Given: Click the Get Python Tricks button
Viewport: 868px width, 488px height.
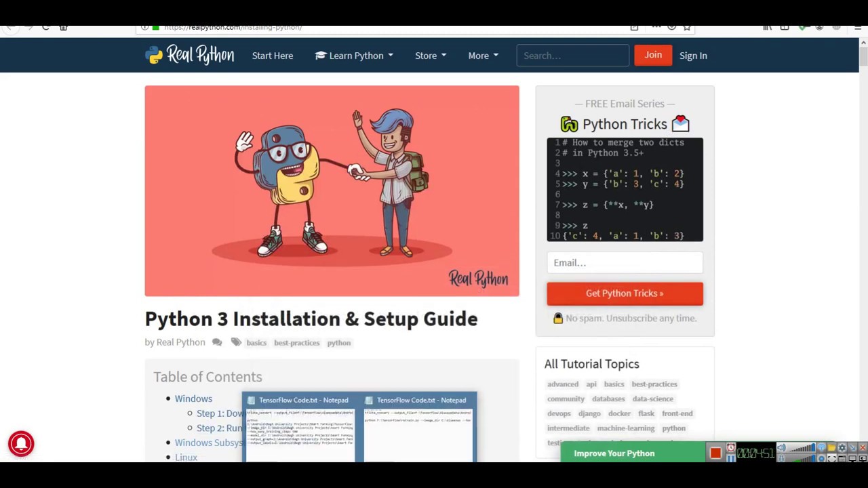Looking at the screenshot, I should pos(625,293).
